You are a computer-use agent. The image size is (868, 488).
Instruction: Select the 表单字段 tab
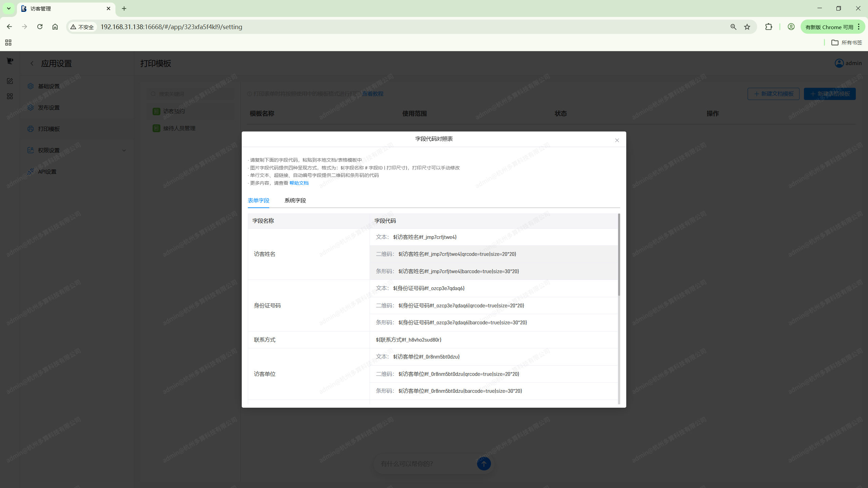258,200
